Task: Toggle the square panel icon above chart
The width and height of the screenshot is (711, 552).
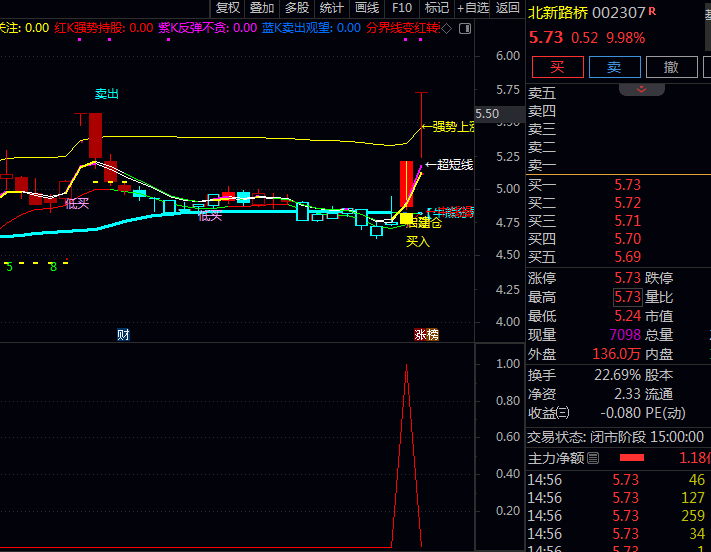Action: [465, 29]
